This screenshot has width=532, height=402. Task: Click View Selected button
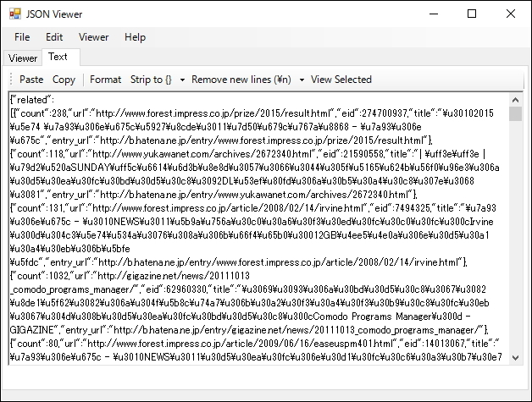(341, 80)
